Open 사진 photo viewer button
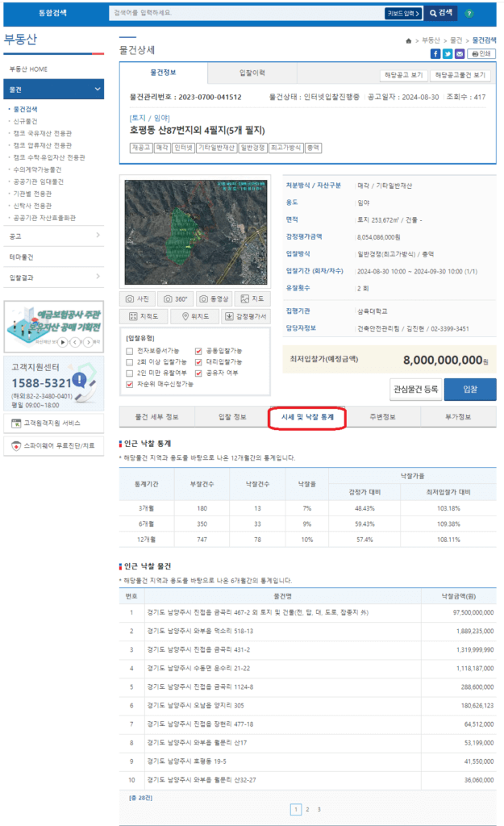Image resolution: width=504 pixels, height=826 pixels. 137,298
